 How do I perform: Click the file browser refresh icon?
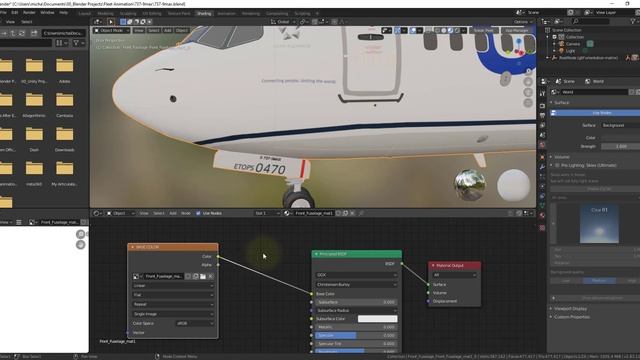(x=22, y=33)
